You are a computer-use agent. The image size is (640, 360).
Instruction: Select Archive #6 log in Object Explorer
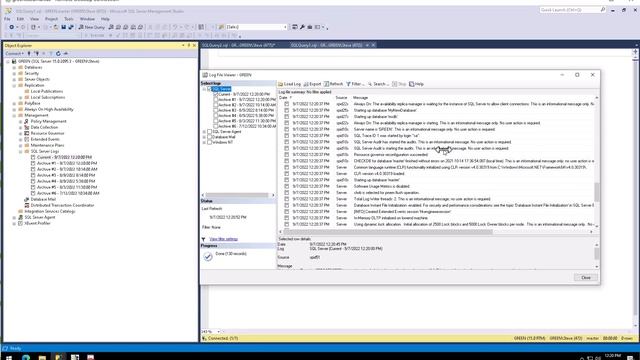point(68,193)
